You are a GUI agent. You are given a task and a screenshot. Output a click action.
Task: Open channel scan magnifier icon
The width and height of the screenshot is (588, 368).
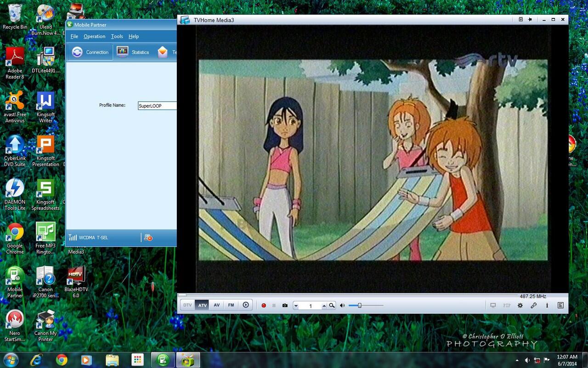tap(332, 305)
